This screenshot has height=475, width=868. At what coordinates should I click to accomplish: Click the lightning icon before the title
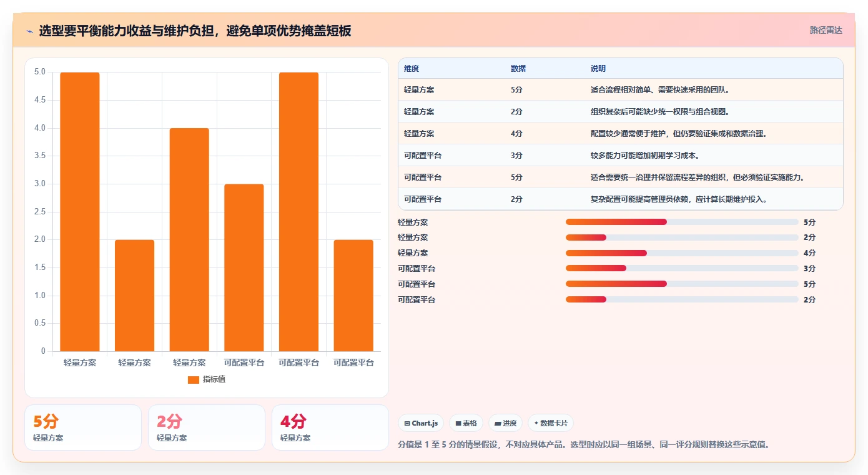(x=30, y=31)
